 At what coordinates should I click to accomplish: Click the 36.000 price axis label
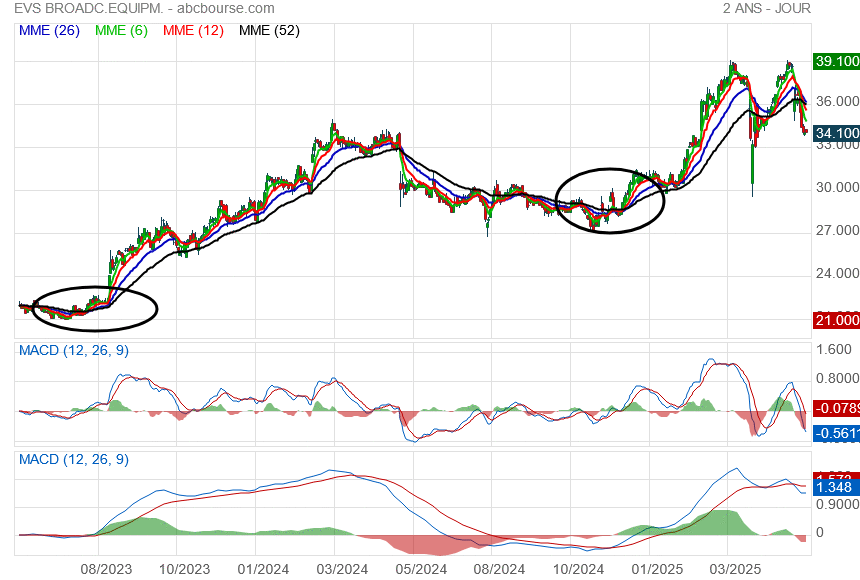click(x=837, y=102)
